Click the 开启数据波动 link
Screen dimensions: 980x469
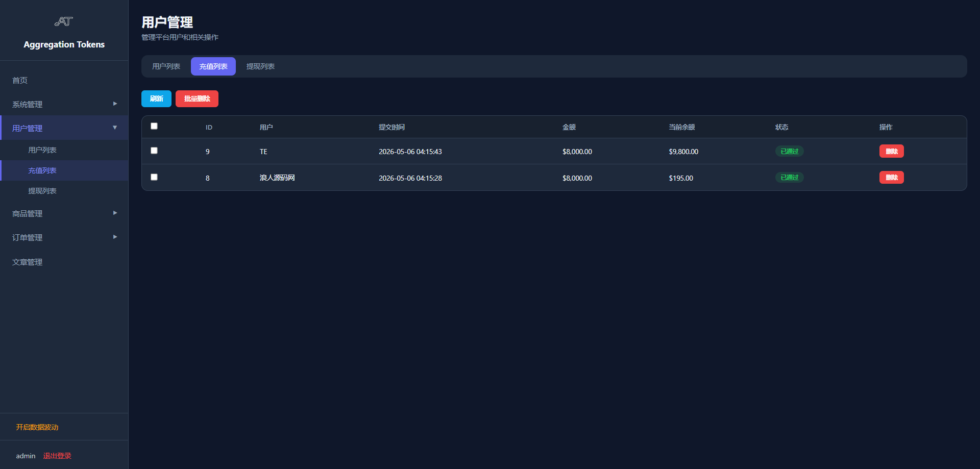tap(37, 427)
